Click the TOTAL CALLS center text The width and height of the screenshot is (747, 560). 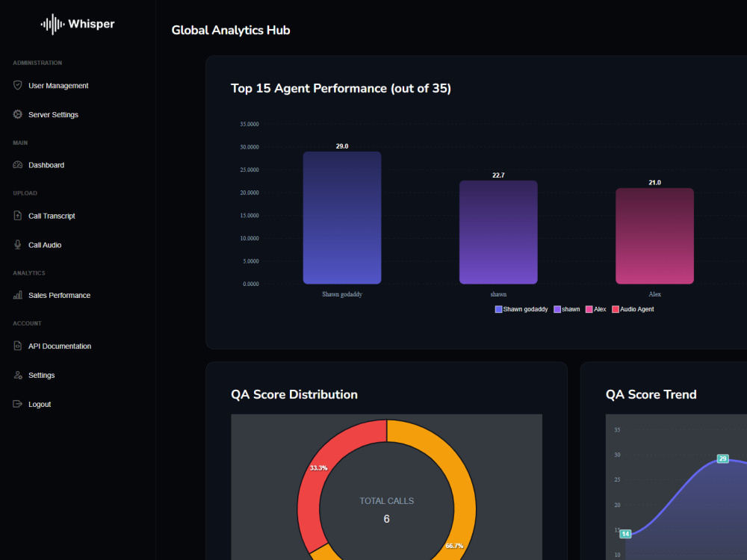(386, 501)
